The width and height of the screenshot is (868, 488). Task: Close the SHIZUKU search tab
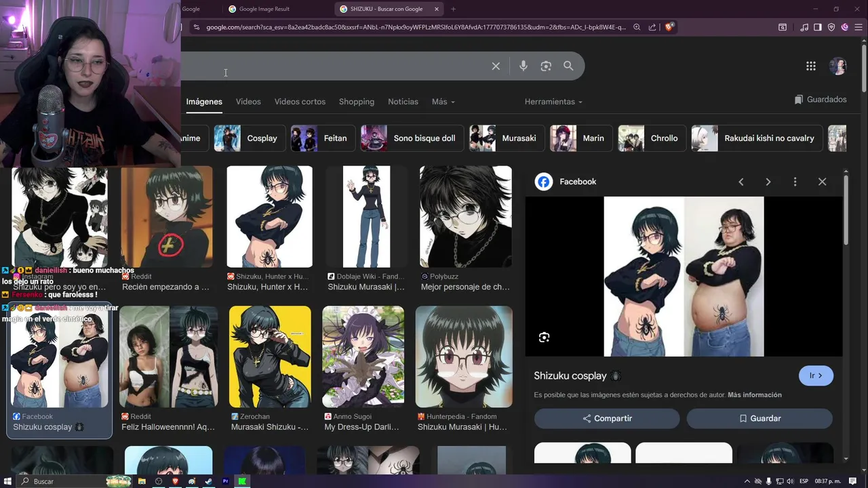437,9
